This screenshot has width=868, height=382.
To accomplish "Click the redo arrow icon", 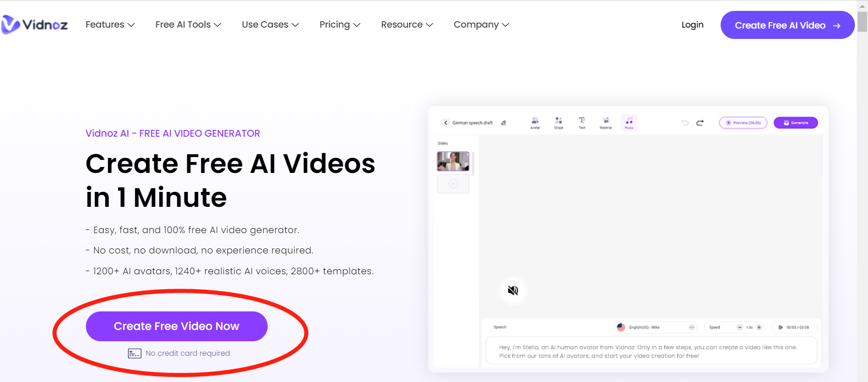I will pyautogui.click(x=700, y=123).
